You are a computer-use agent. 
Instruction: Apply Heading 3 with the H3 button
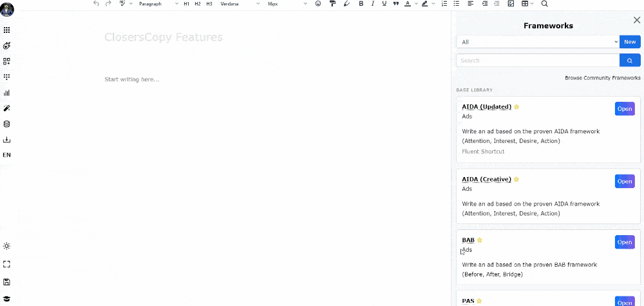point(209,4)
